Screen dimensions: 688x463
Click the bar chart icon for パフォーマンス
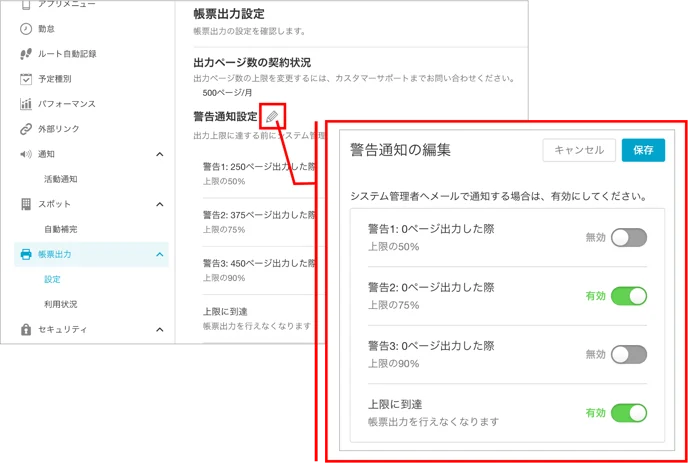click(26, 104)
